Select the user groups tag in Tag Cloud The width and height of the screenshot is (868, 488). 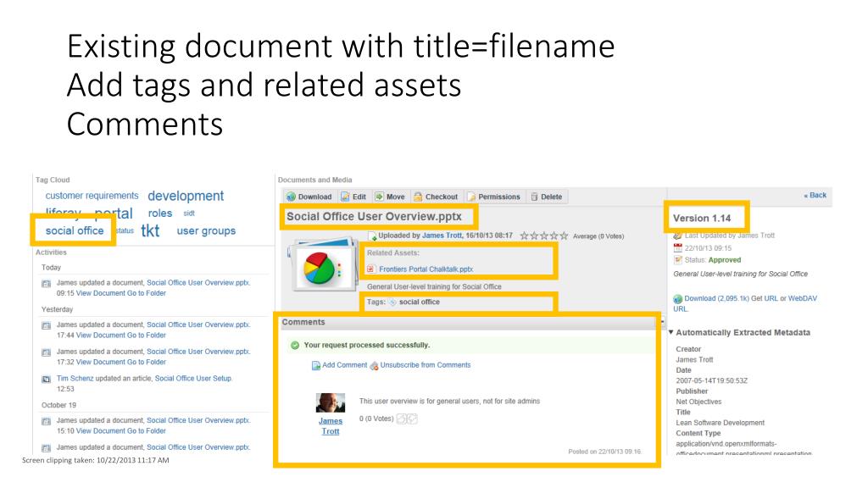coord(206,230)
